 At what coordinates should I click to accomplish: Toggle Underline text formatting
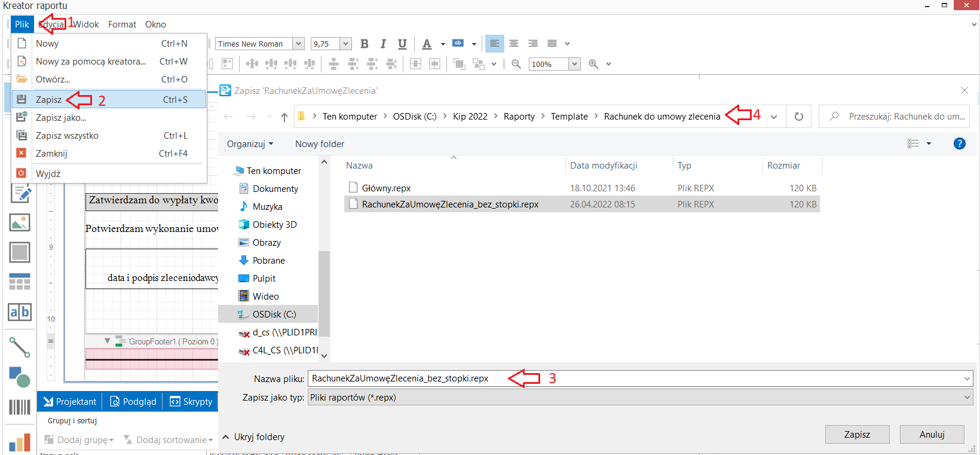pyautogui.click(x=402, y=44)
